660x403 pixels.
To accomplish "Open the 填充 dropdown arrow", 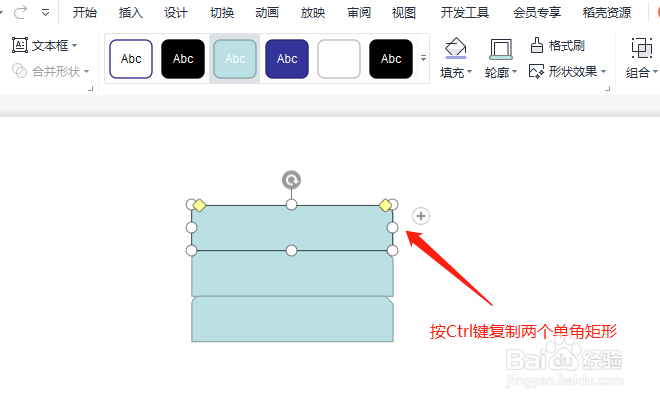I will pyautogui.click(x=470, y=72).
